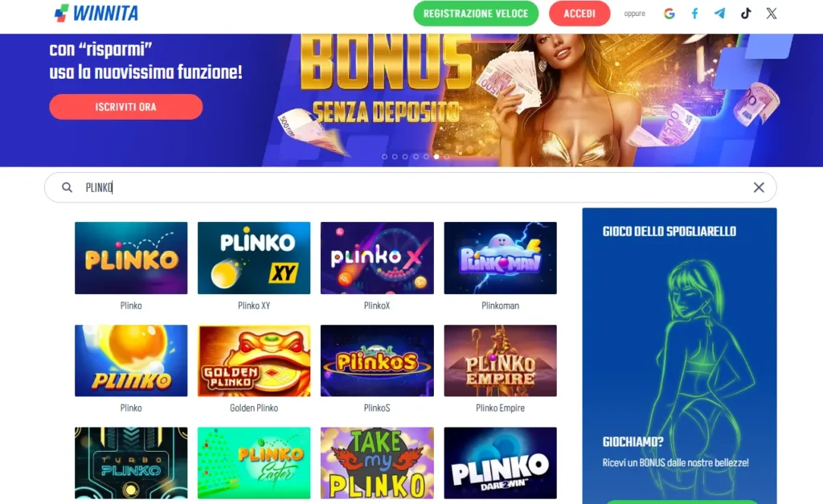Open the Gioco dello Spogliarello promo panel
The height and width of the screenshot is (504, 823).
[679, 356]
